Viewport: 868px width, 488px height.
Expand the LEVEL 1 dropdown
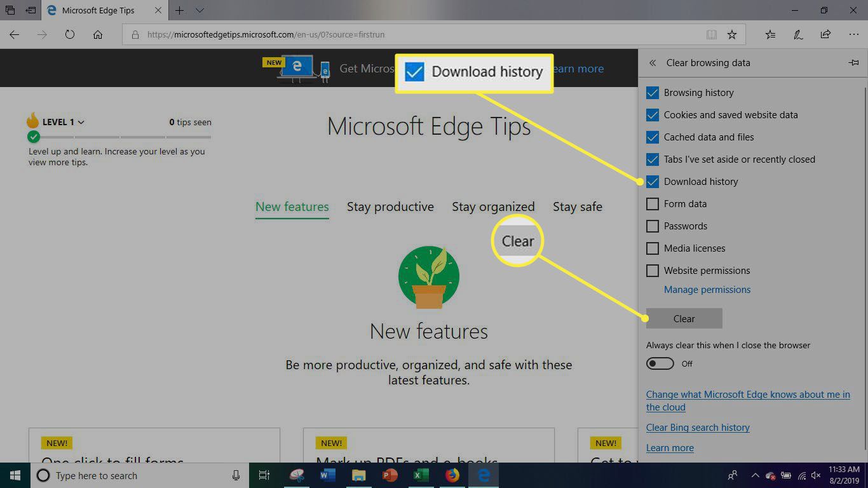[x=64, y=122]
